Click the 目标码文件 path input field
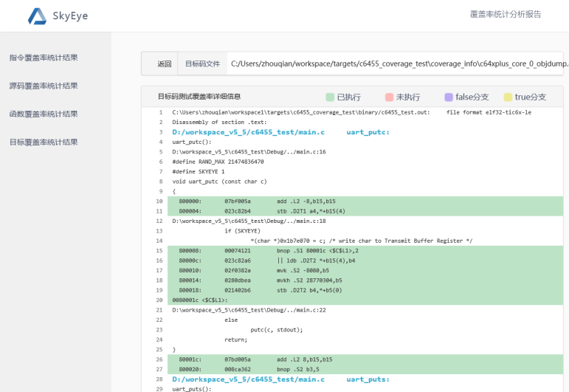 395,64
